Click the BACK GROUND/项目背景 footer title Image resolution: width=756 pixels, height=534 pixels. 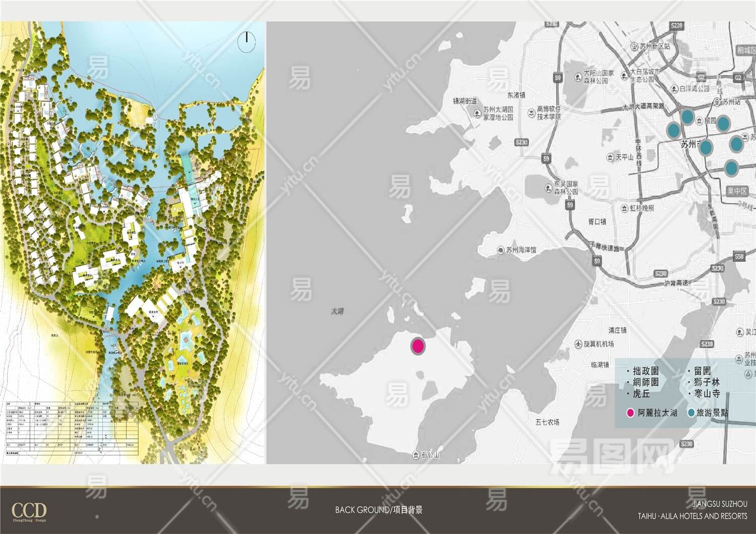pos(379,510)
